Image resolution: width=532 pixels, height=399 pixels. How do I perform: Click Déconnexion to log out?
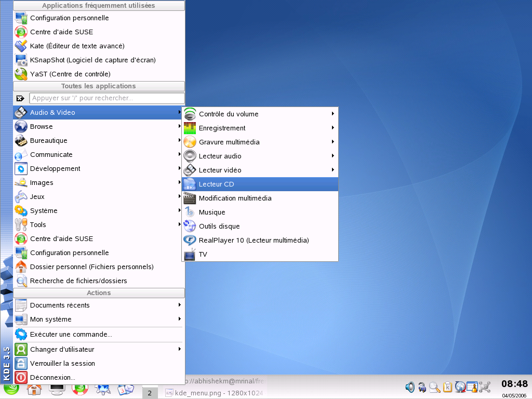(99, 378)
